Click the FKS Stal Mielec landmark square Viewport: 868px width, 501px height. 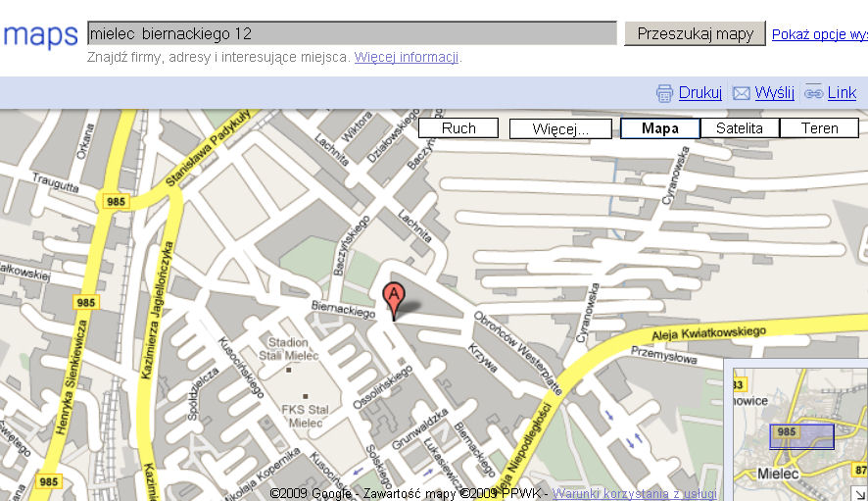click(x=305, y=396)
